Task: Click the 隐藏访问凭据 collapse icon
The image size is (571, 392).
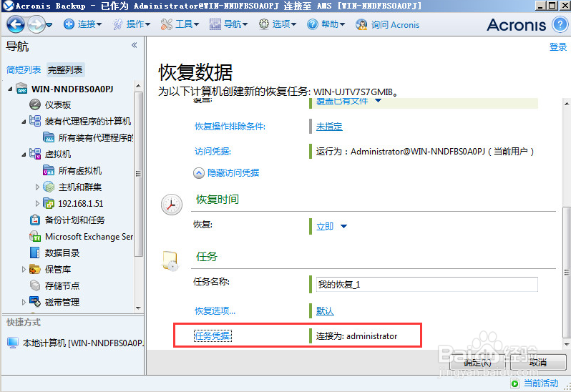Action: pos(198,173)
